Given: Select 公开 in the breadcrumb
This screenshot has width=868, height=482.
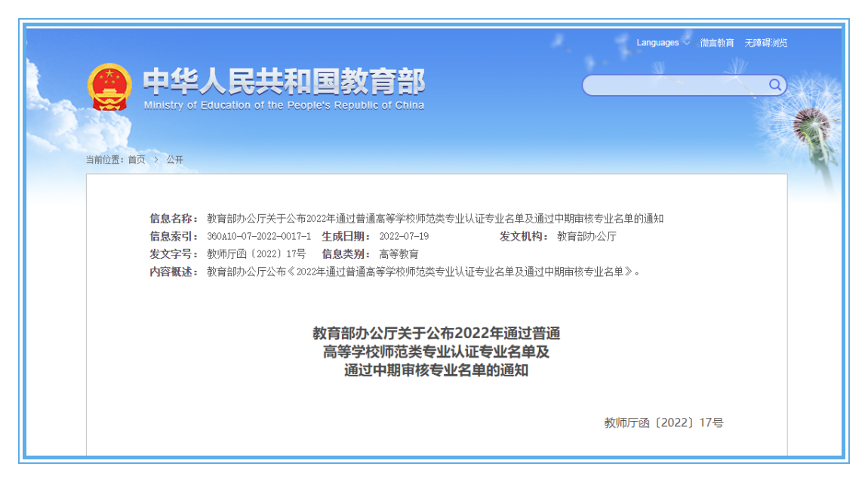Looking at the screenshot, I should coord(175,160).
